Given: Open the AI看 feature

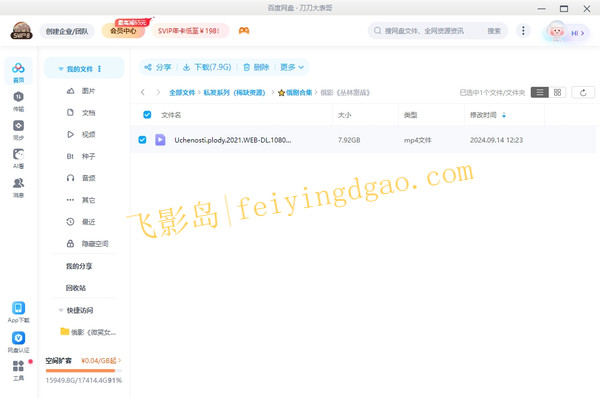Looking at the screenshot, I should [x=18, y=158].
